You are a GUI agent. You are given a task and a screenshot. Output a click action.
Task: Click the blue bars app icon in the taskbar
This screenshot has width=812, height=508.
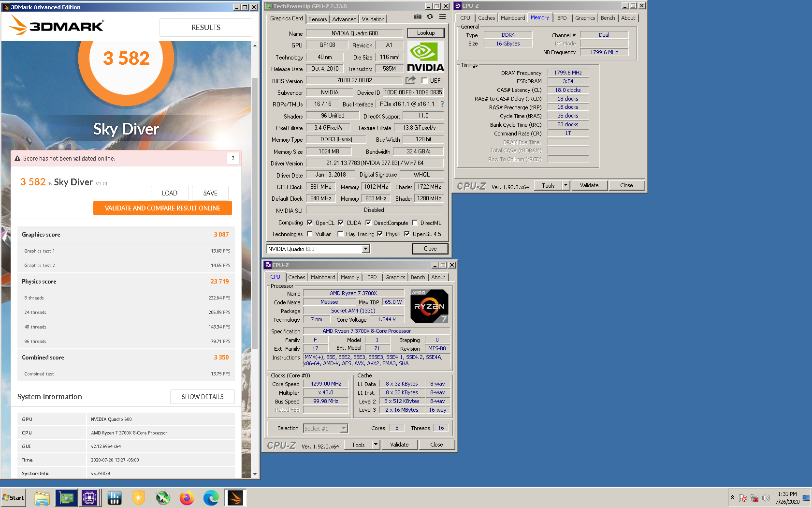115,498
